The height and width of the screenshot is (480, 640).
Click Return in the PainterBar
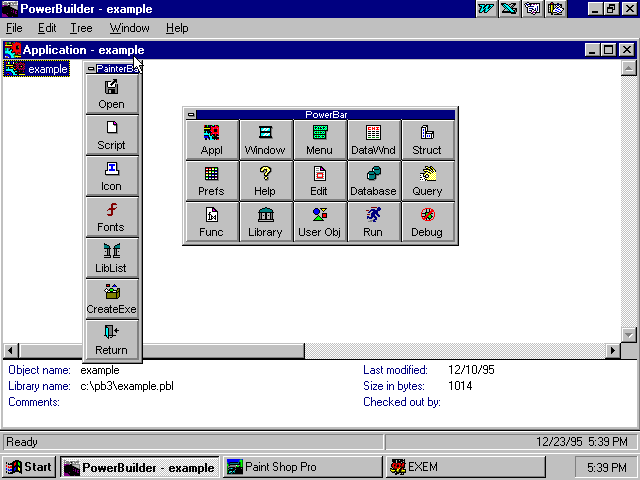[112, 340]
